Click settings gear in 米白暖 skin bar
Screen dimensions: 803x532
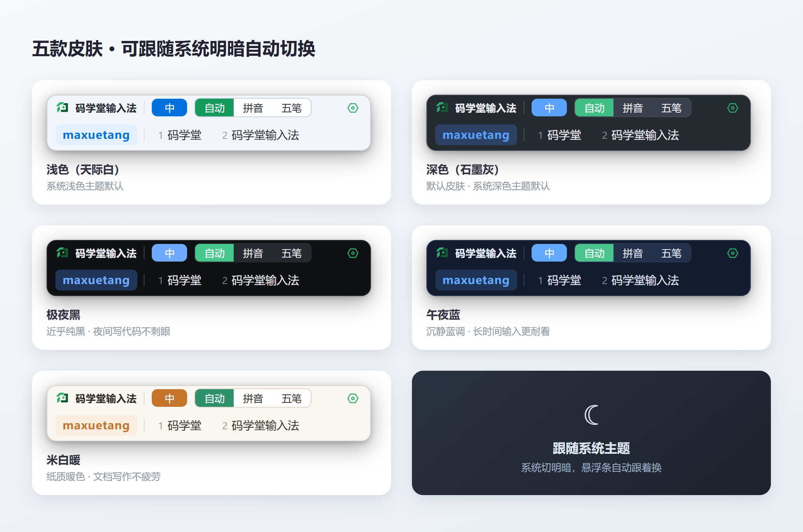[353, 398]
